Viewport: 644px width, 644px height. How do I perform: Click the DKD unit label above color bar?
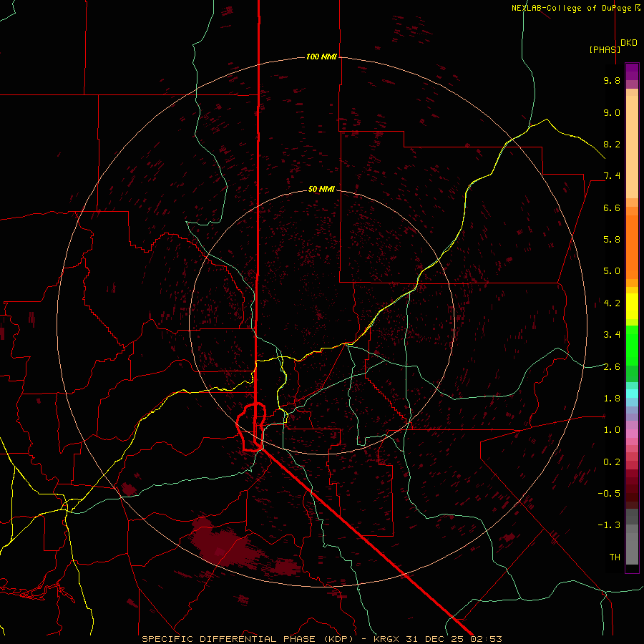629,43
